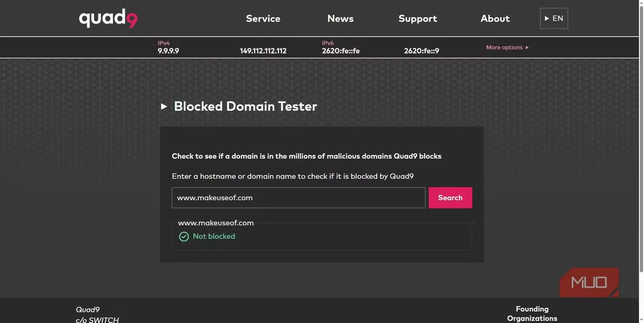Open the News page
The image size is (644, 323).
coord(341,19)
